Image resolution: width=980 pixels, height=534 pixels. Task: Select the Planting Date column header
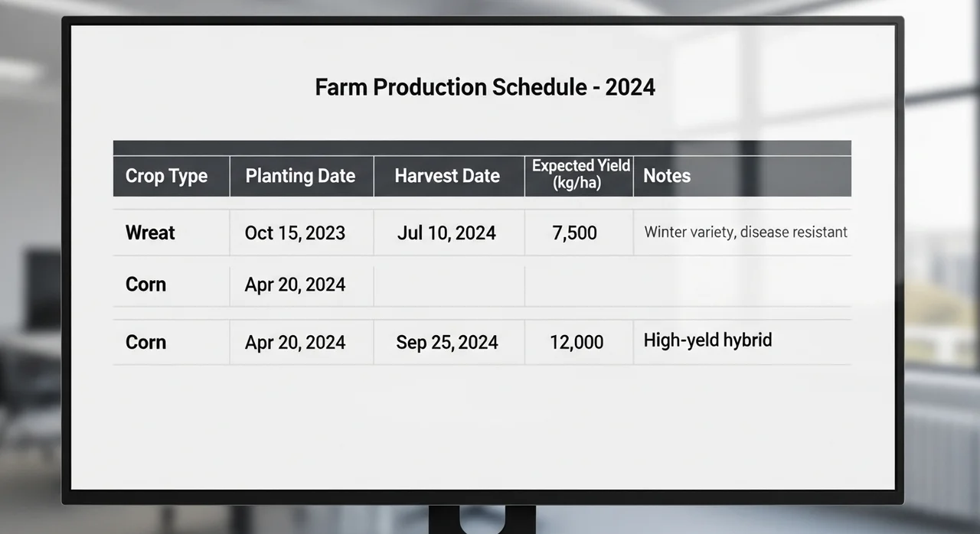302,176
